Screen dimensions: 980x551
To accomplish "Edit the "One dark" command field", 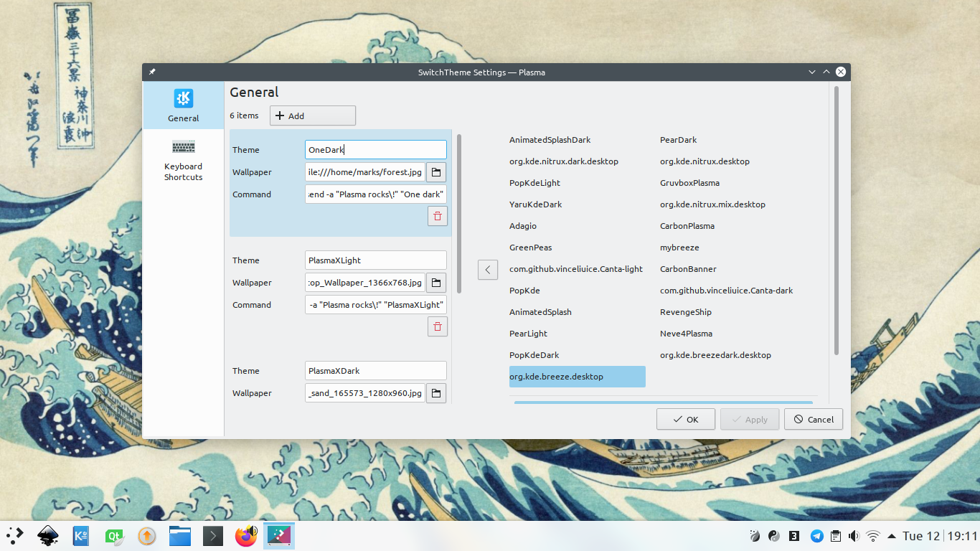I will (x=376, y=194).
